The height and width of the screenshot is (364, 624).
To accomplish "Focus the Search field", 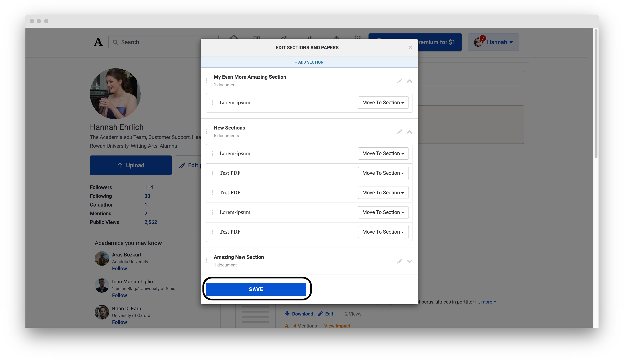I will 163,42.
